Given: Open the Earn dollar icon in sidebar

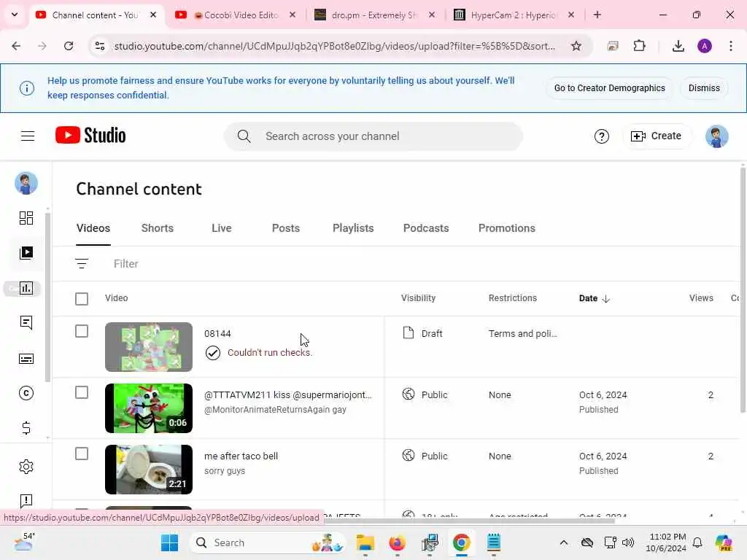Looking at the screenshot, I should pyautogui.click(x=26, y=427).
